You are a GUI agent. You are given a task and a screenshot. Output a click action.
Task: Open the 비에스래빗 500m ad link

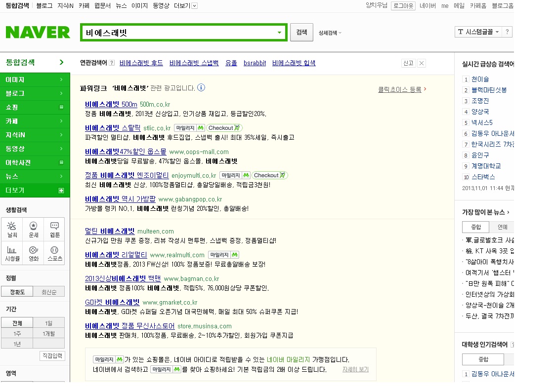(x=111, y=104)
